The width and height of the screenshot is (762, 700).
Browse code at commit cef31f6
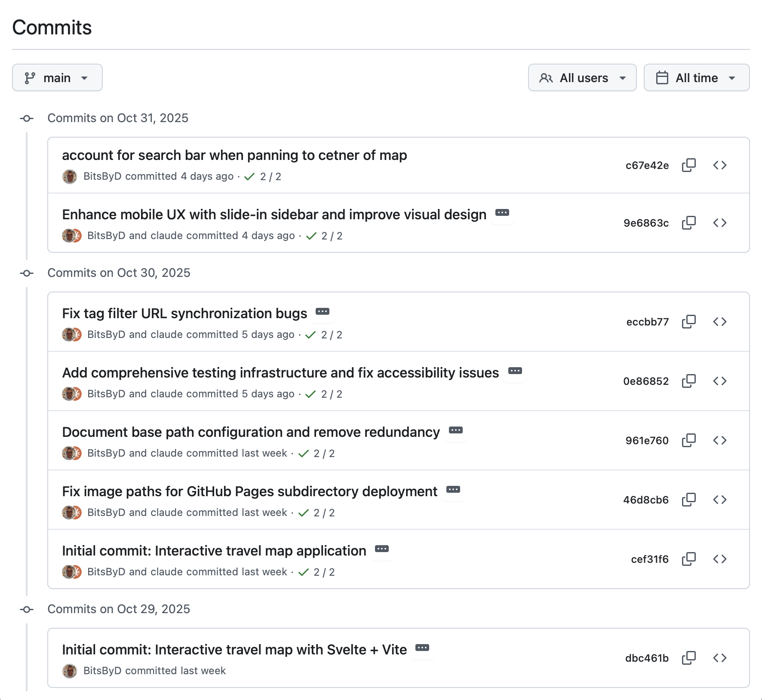[x=720, y=559]
